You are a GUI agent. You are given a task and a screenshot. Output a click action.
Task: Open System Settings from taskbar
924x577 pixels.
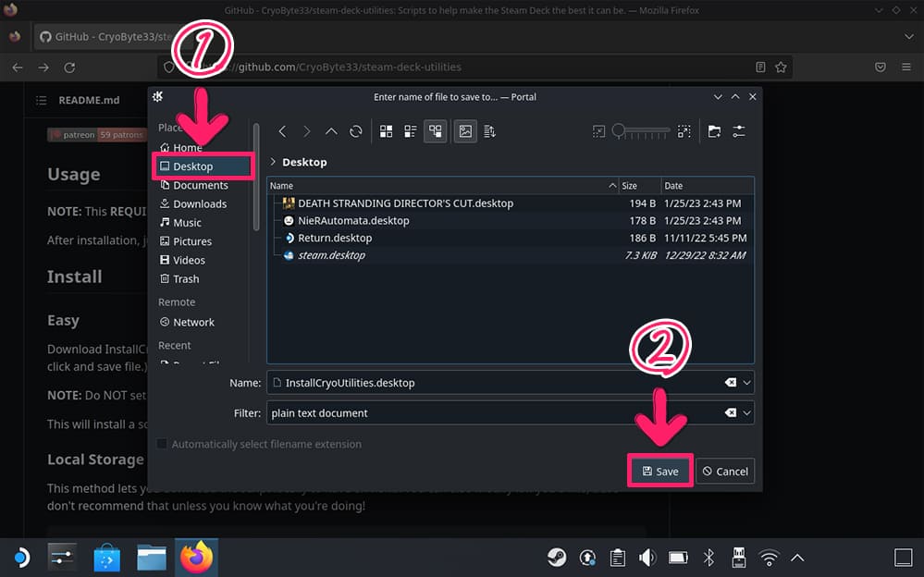pyautogui.click(x=63, y=557)
